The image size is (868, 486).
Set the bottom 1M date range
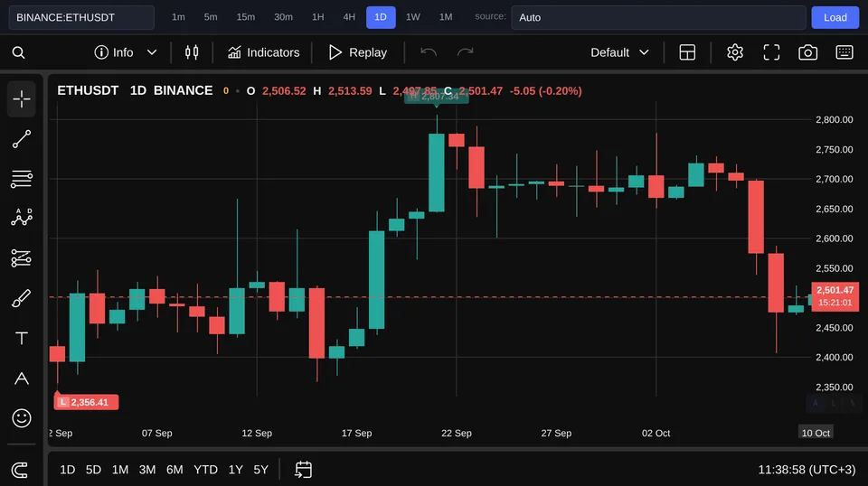(120, 470)
